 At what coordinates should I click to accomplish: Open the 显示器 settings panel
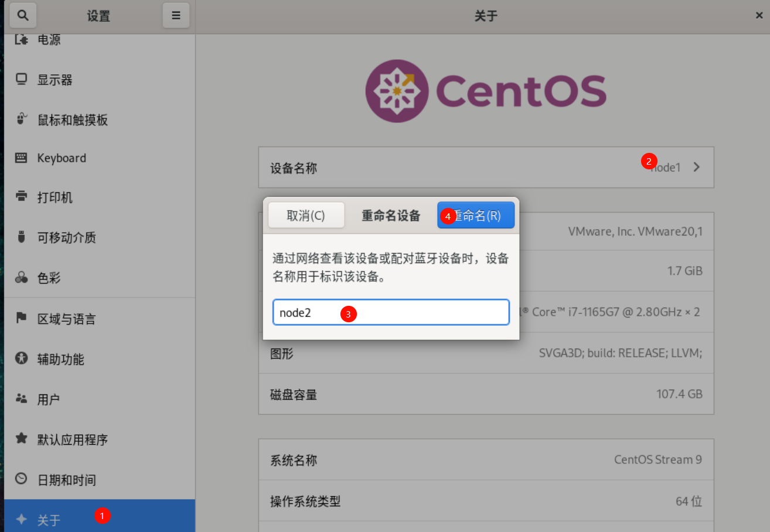100,80
